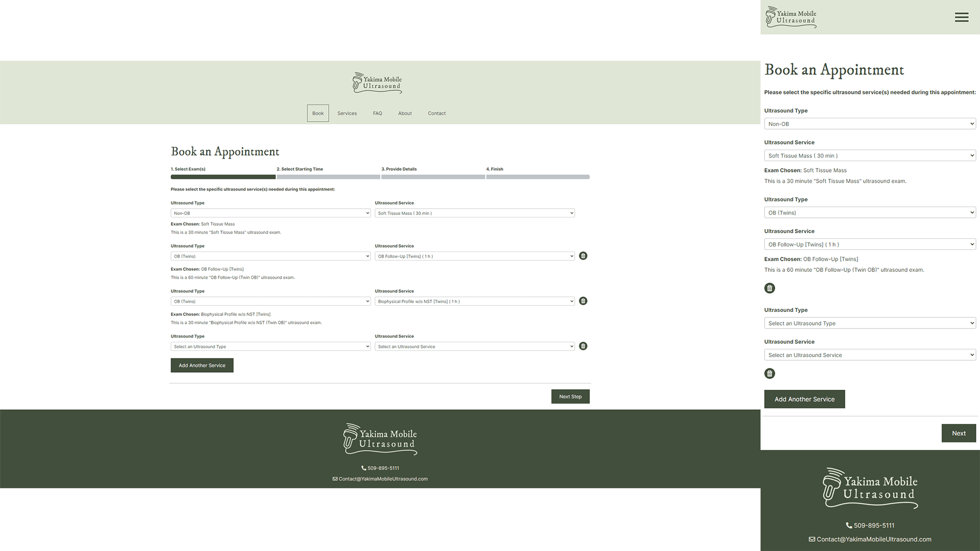Open the FAQ navigation item
This screenshot has height=551, width=980.
(x=377, y=113)
